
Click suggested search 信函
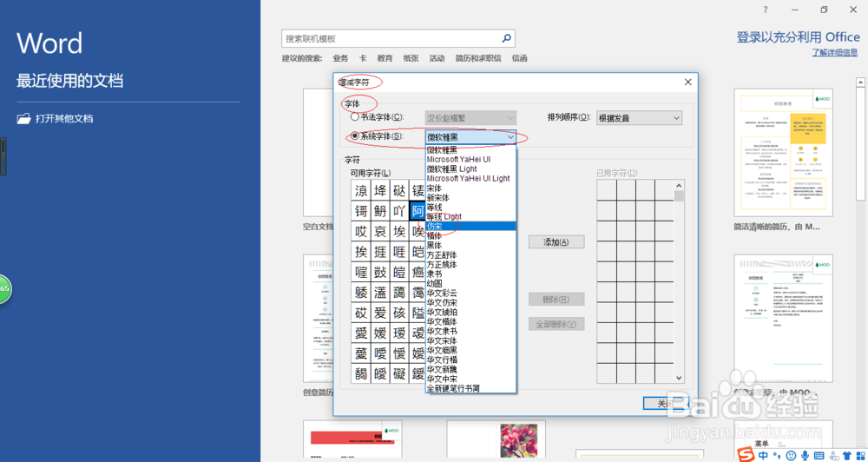[x=520, y=58]
